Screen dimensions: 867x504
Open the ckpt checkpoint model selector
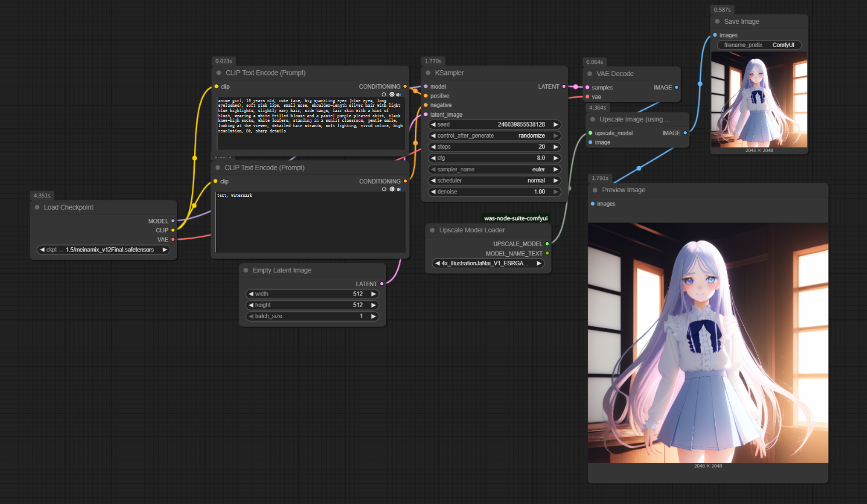point(103,250)
